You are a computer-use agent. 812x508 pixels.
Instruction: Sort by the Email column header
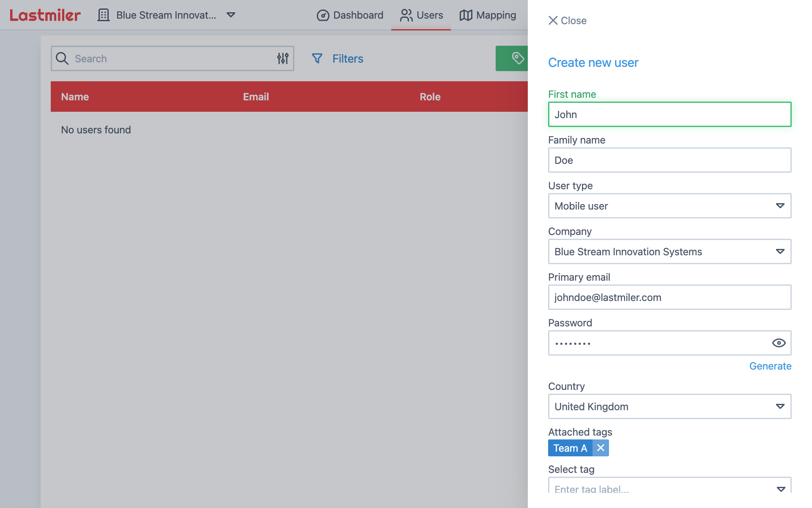pos(256,97)
